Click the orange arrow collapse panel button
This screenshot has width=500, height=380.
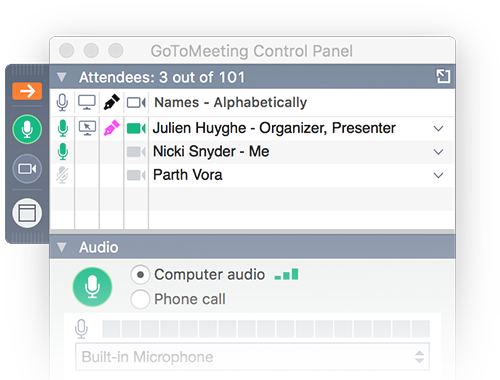click(x=27, y=91)
